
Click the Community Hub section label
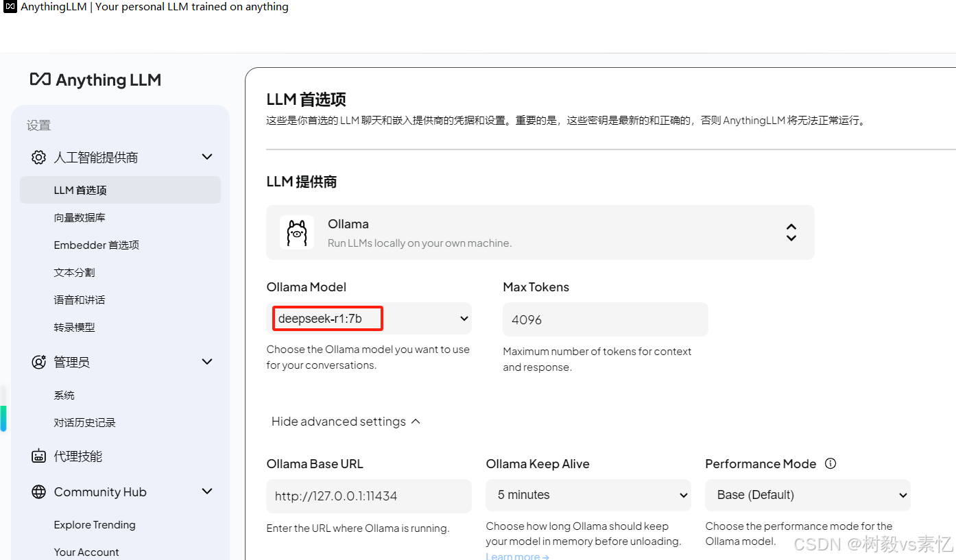(100, 492)
